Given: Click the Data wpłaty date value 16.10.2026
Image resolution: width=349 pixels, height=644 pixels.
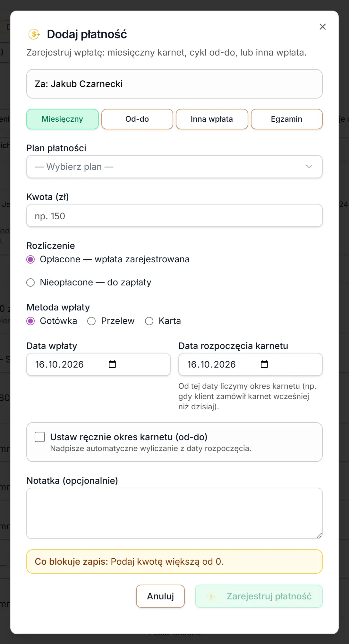Looking at the screenshot, I should point(59,364).
